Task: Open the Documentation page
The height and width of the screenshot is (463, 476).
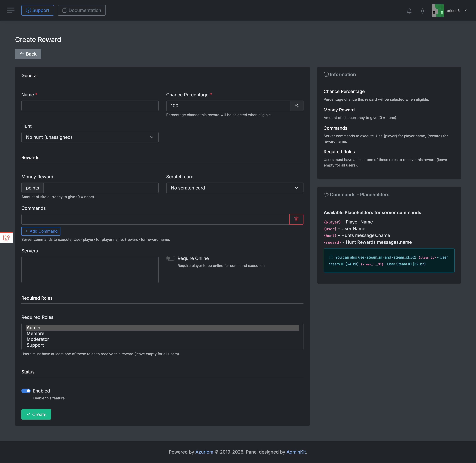Action: pos(82,10)
